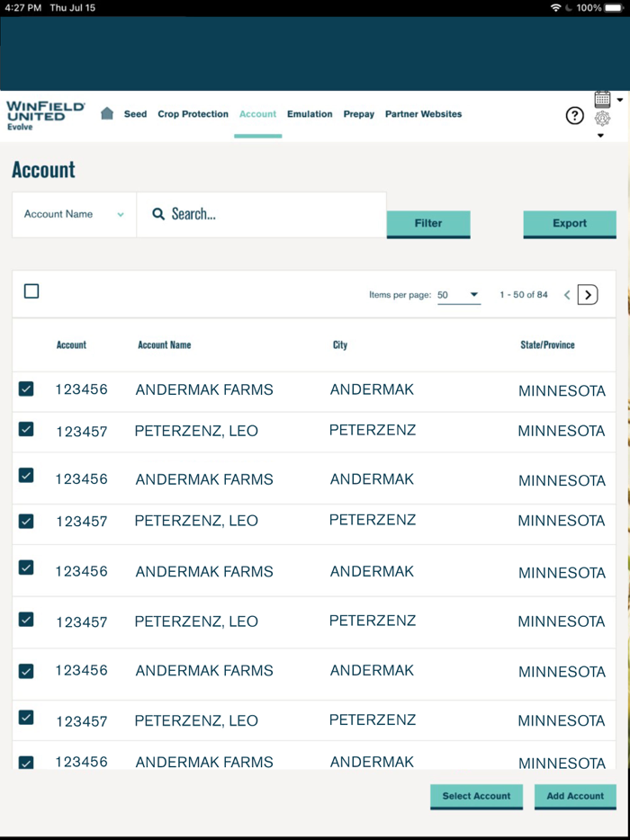Go to the Home icon in navigation
This screenshot has width=630, height=840.
point(107,113)
